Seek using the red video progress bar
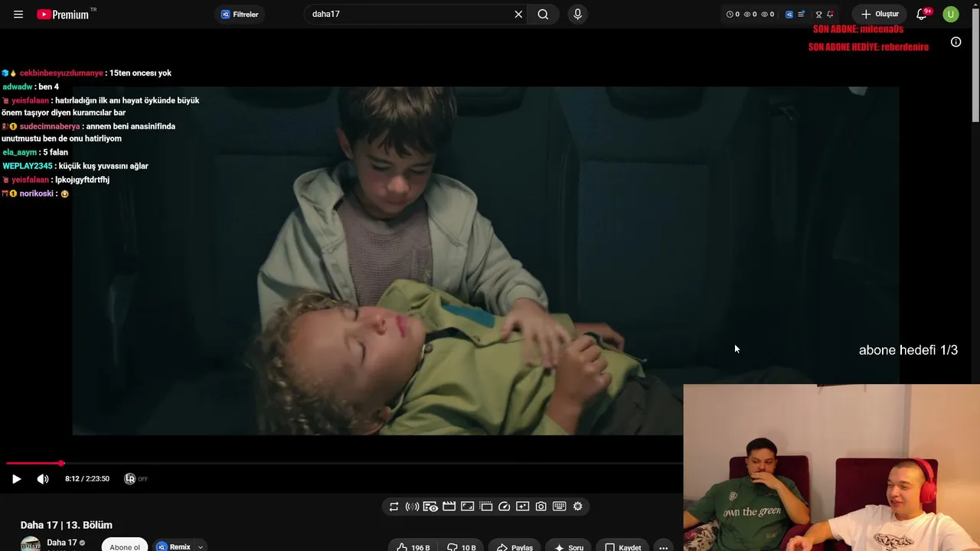The height and width of the screenshot is (551, 980). pyautogui.click(x=344, y=463)
